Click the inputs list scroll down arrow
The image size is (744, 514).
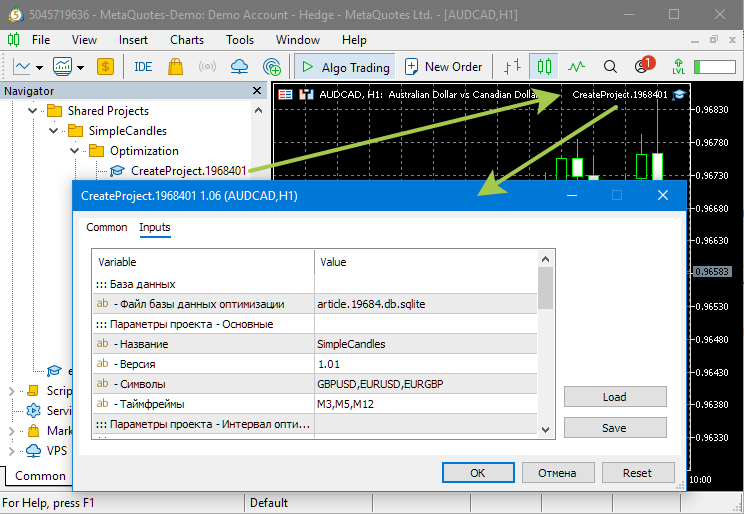tap(545, 430)
